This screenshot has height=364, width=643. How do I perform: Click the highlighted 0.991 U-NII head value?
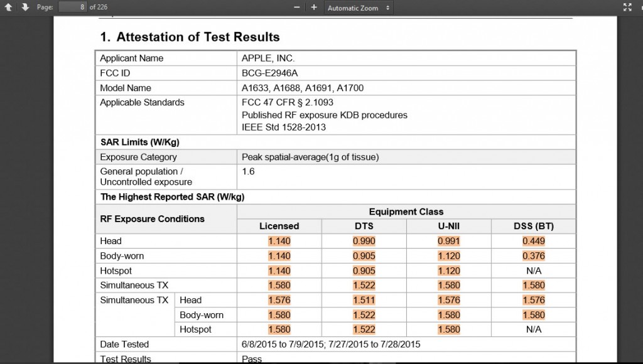(448, 241)
